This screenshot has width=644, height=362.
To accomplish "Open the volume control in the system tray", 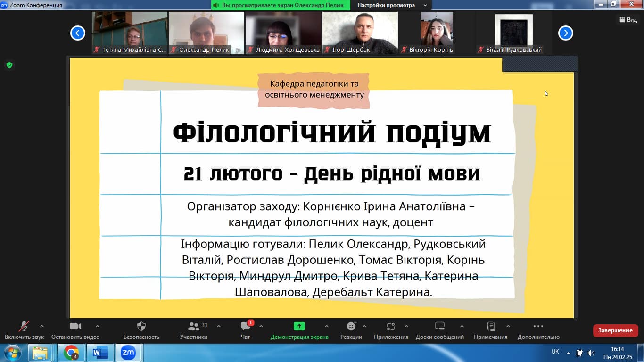I will coord(591,353).
